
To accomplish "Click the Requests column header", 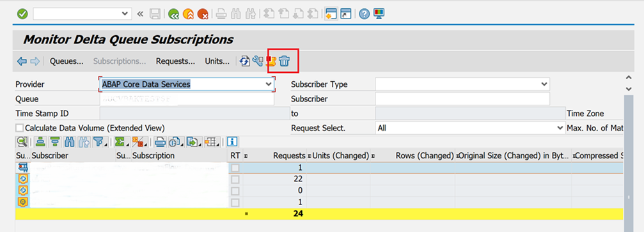I will 275,156.
